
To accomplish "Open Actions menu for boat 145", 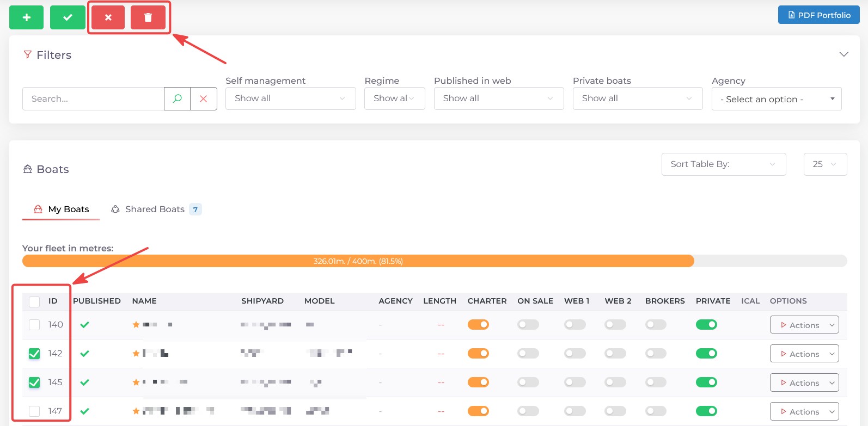I will coord(804,382).
